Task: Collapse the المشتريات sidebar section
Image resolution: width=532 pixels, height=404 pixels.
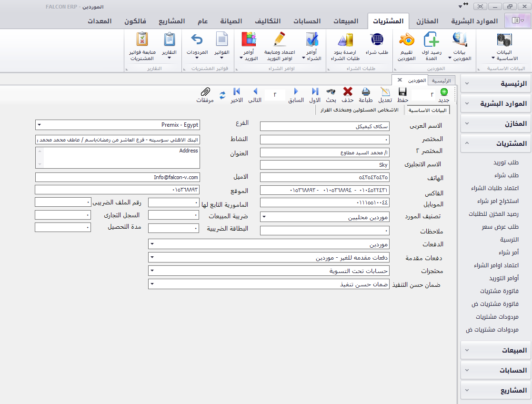Action: 466,143
